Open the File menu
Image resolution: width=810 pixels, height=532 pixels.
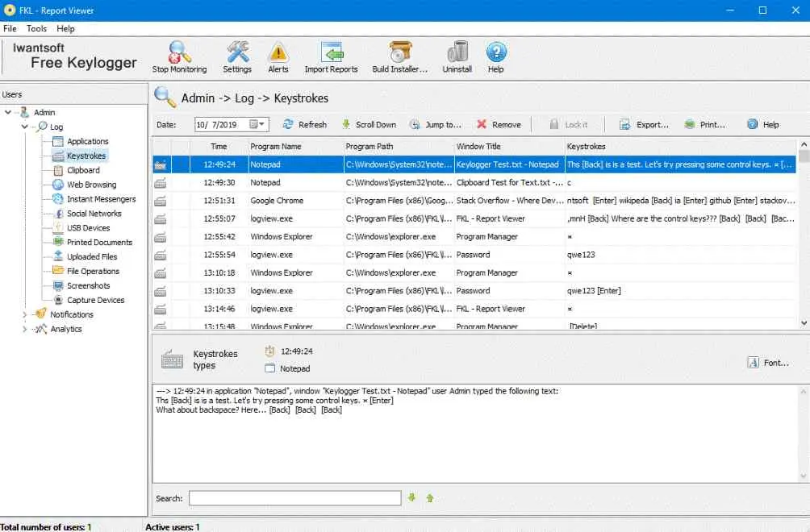pos(10,28)
